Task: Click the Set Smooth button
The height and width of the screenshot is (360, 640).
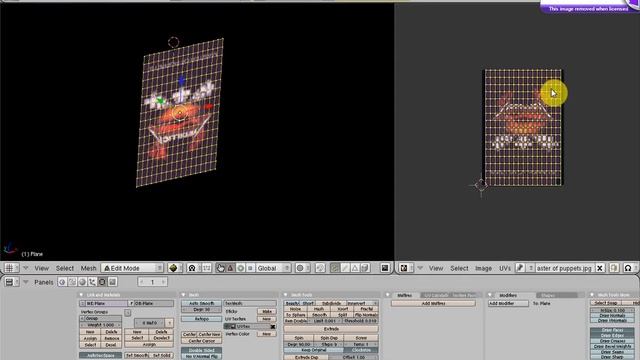Action: (137, 355)
